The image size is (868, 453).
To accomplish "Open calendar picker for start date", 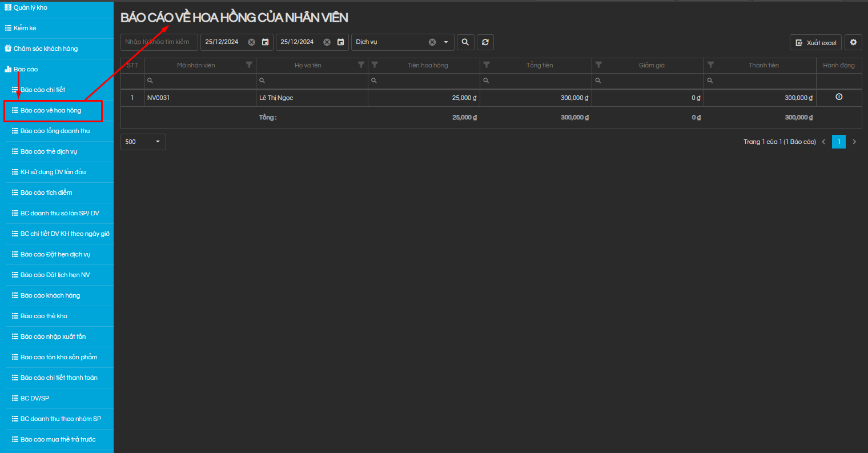I will pyautogui.click(x=265, y=42).
